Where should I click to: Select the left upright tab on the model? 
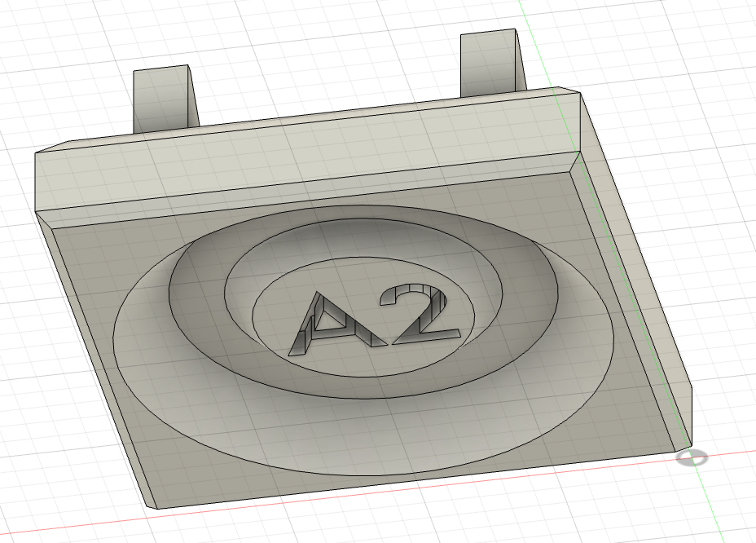[x=165, y=98]
